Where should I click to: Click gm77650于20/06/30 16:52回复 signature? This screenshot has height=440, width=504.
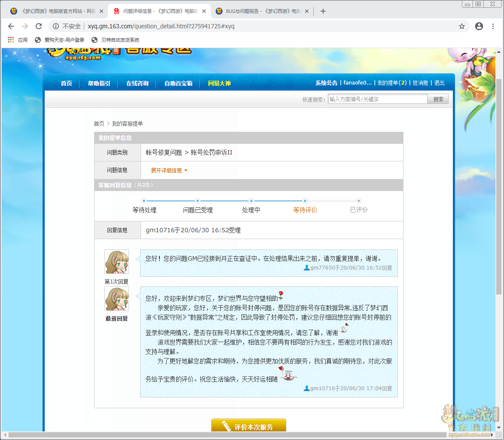pos(348,267)
